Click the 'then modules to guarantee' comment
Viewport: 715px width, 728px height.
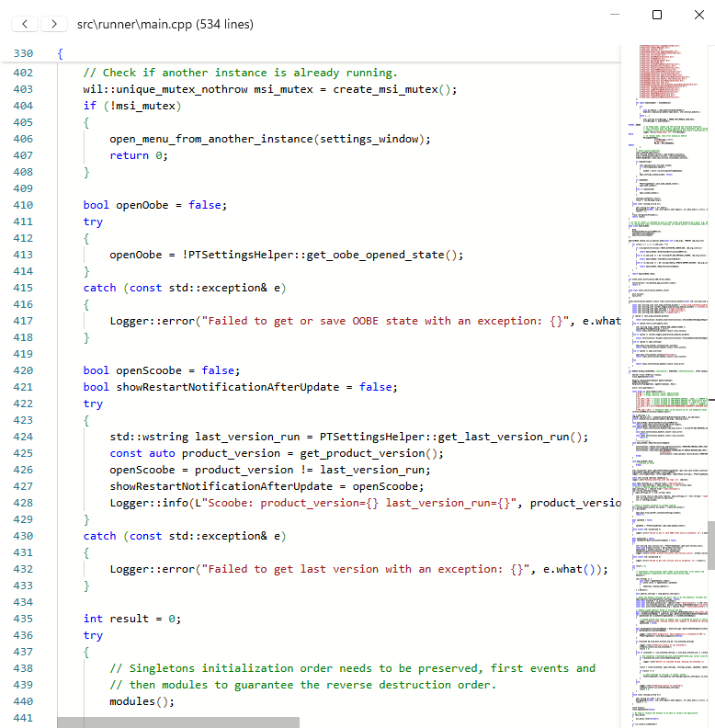pos(302,685)
